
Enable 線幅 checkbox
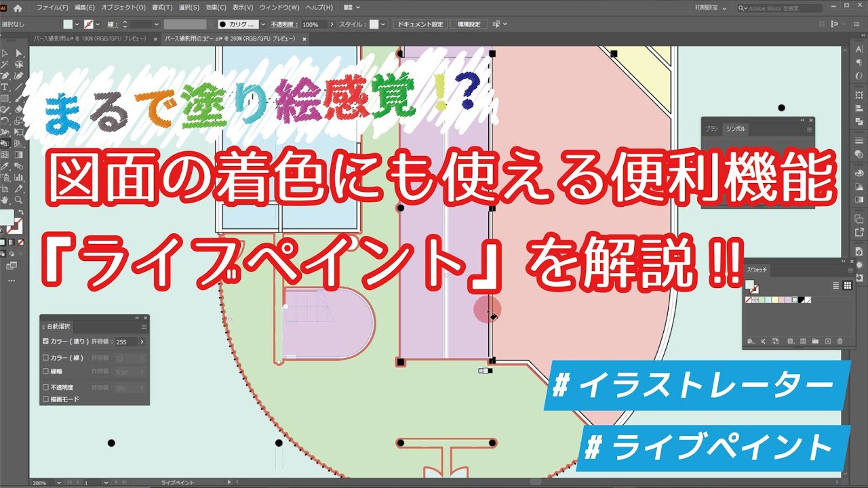(45, 371)
